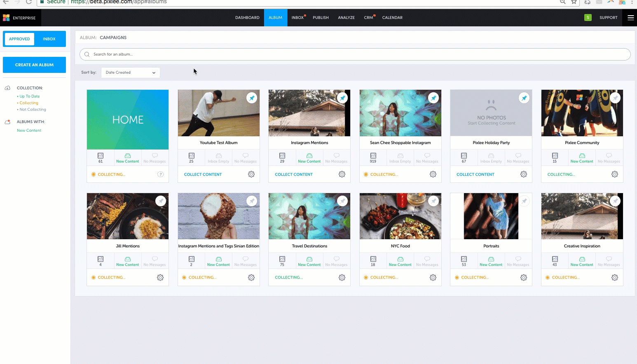The image size is (637, 364).
Task: Filter albums by Not Collecting
Action: click(x=33, y=110)
